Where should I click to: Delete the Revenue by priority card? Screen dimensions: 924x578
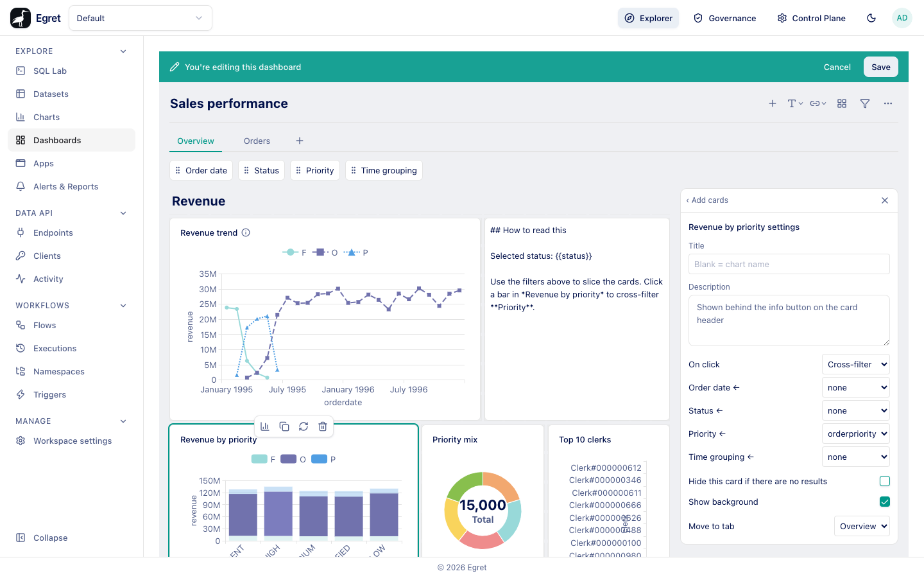323,426
